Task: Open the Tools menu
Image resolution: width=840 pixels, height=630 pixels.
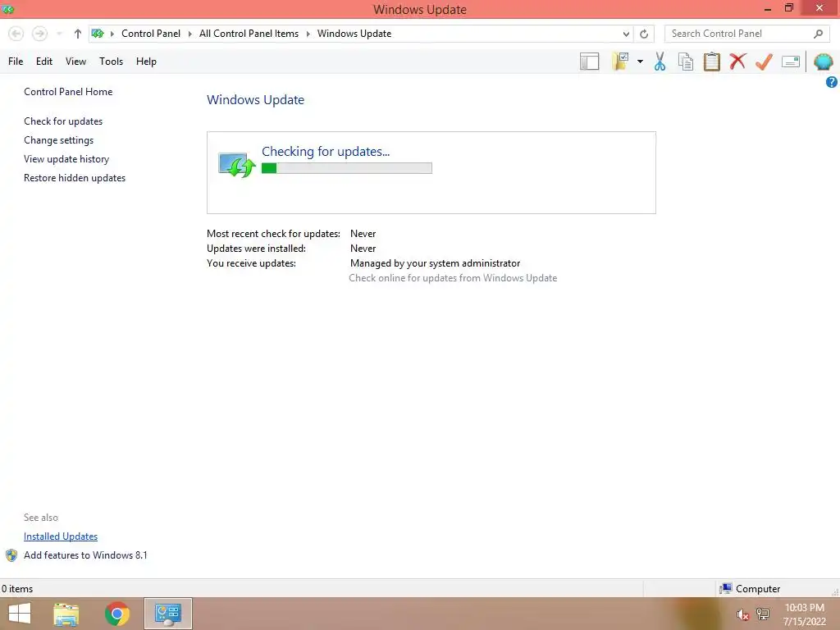Action: point(111,61)
